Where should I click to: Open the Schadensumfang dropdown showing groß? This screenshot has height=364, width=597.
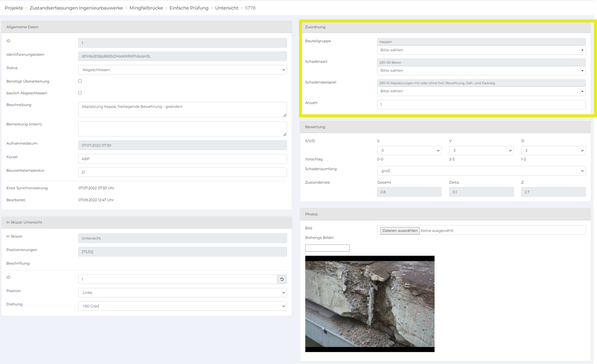tap(481, 171)
